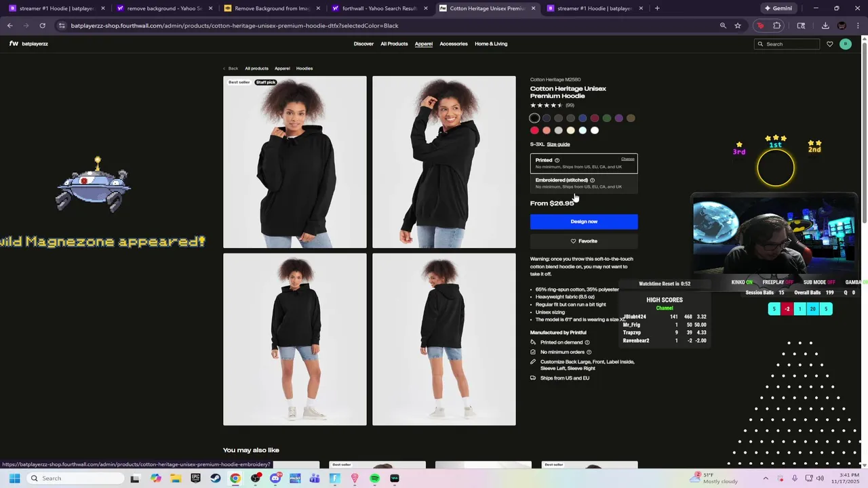Open Microsoft Teams from the taskbar
The height and width of the screenshot is (488, 868).
pyautogui.click(x=315, y=479)
